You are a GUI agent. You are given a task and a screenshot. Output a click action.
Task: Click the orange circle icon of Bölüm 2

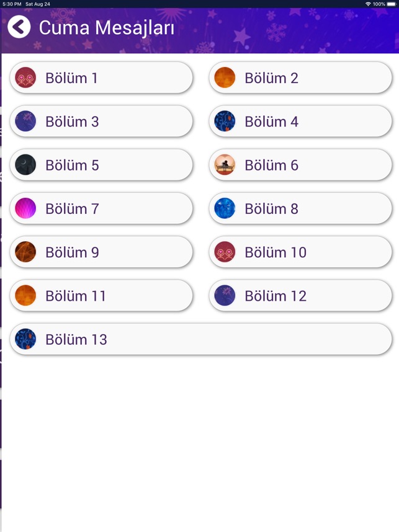point(225,78)
